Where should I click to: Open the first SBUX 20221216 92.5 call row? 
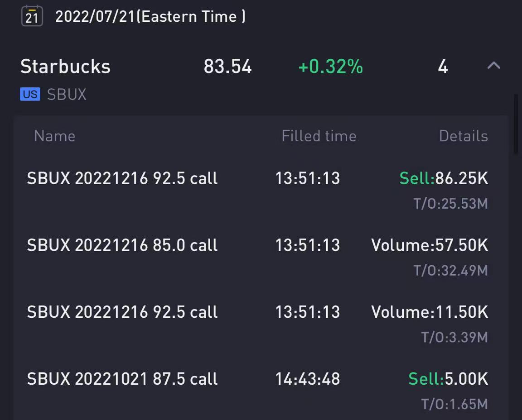coord(261,190)
